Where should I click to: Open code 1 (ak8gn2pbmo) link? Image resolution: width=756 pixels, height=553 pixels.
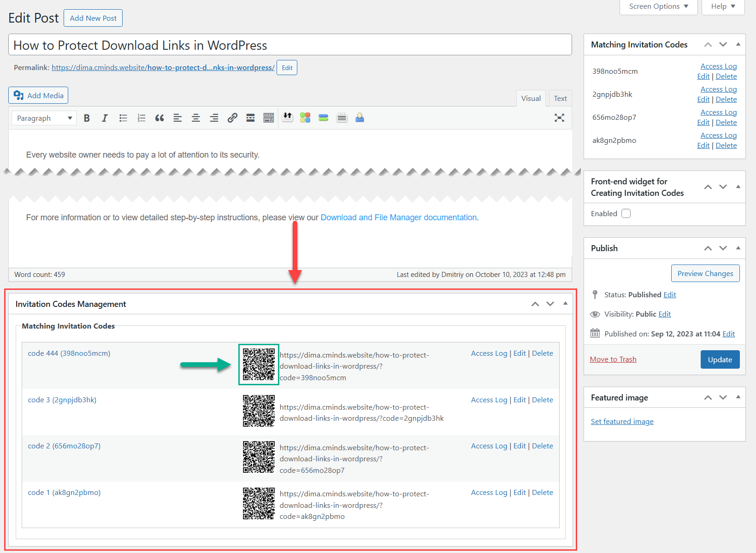(64, 493)
